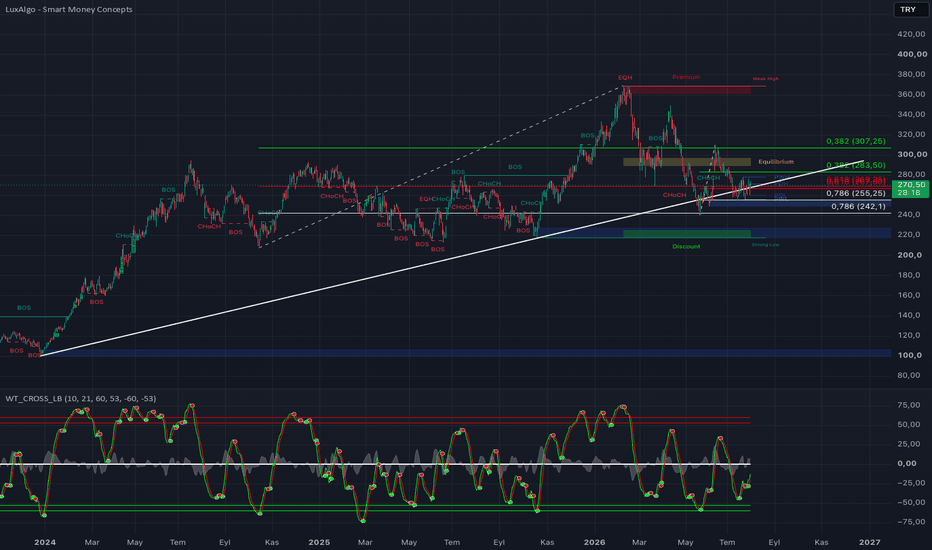Select the WT_CROSS_LB indicator legend
932x550 pixels.
point(81,398)
